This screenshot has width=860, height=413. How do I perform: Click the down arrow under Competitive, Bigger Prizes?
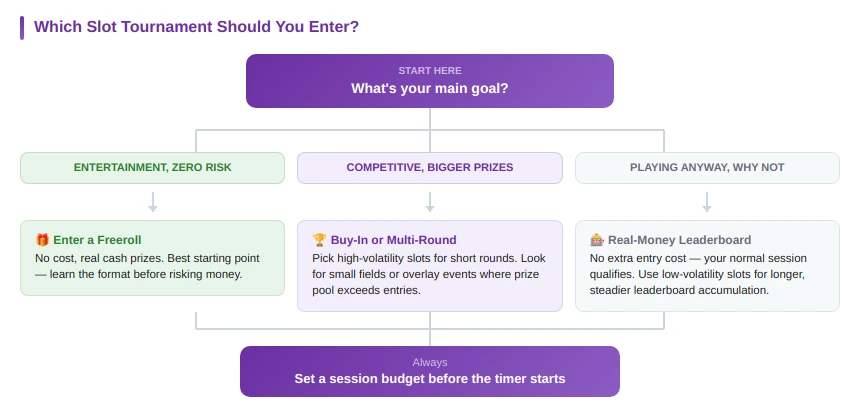coord(430,202)
